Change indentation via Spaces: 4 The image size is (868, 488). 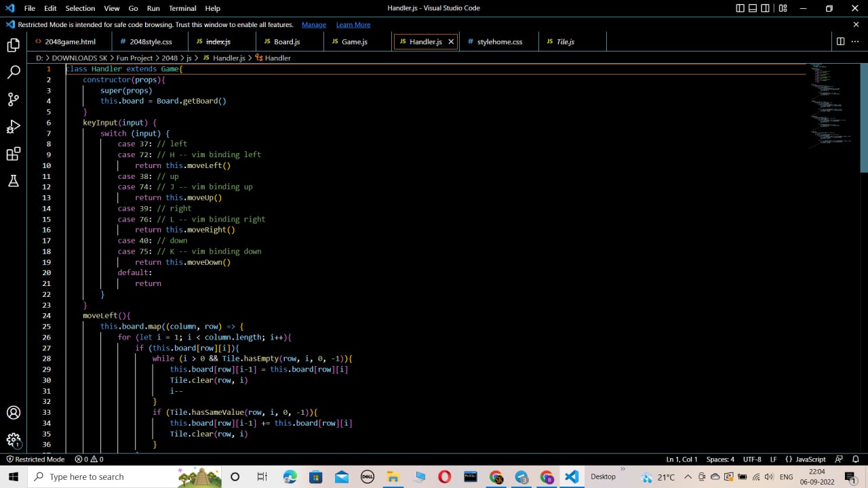[720, 459]
